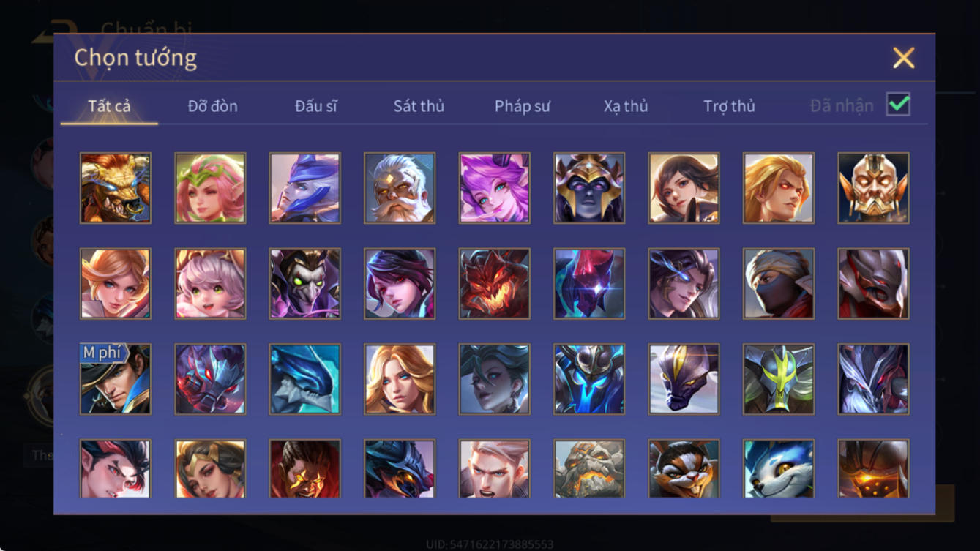Select the golden bull hero portrait
The image size is (980, 551).
pyautogui.click(x=116, y=188)
